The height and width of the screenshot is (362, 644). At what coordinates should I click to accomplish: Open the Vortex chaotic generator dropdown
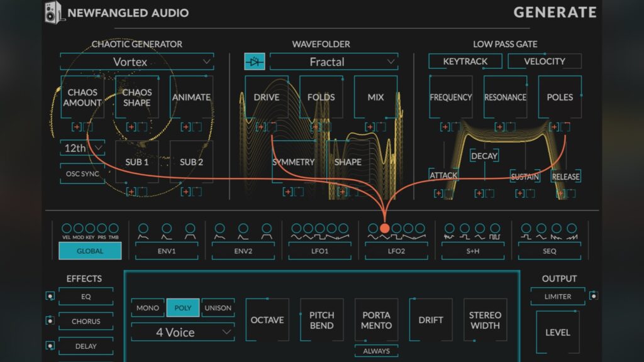[x=136, y=62]
